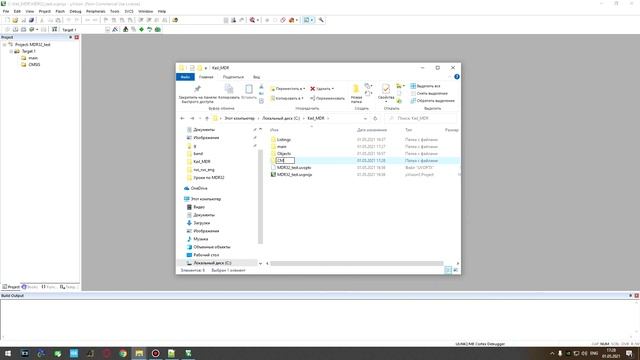The height and width of the screenshot is (360, 640).
Task: Switch to the Project tab at panel bottom
Action: point(11,287)
